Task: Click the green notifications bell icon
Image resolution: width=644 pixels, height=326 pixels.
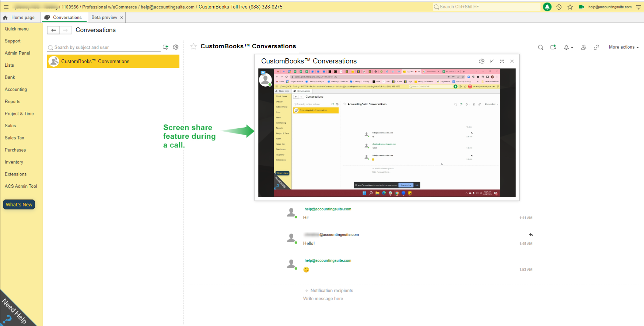Action: (x=547, y=7)
